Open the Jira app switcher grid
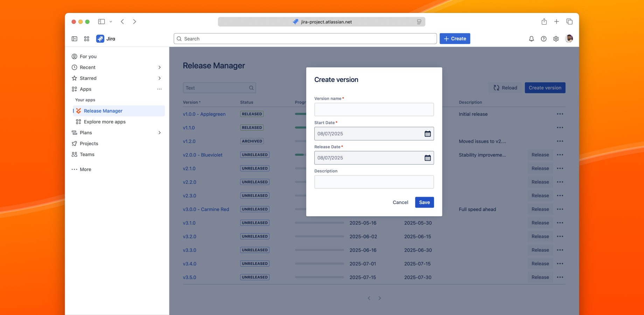Image resolution: width=644 pixels, height=315 pixels. (x=87, y=39)
